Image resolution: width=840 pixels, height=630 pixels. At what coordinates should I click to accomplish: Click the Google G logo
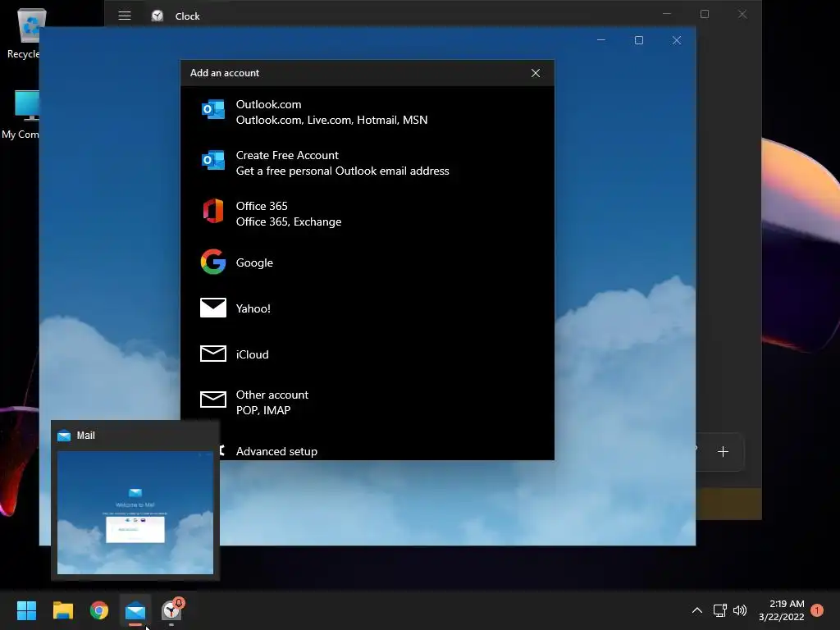[x=213, y=262]
